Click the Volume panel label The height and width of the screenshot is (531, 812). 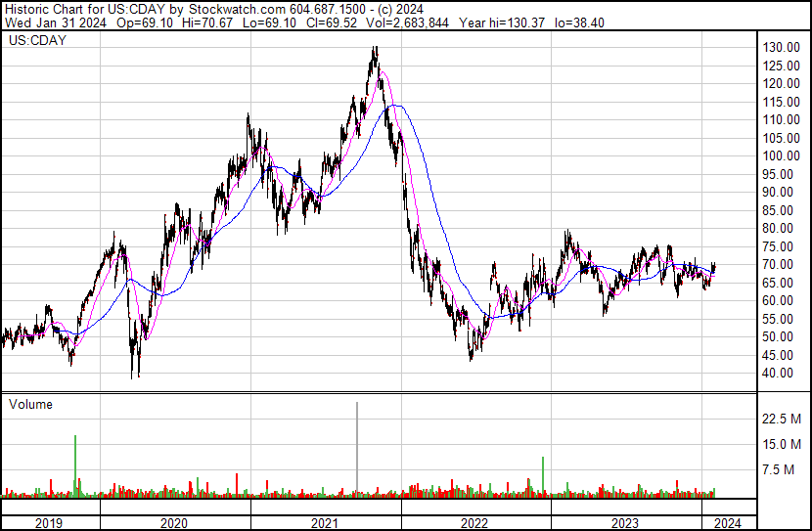click(x=31, y=404)
